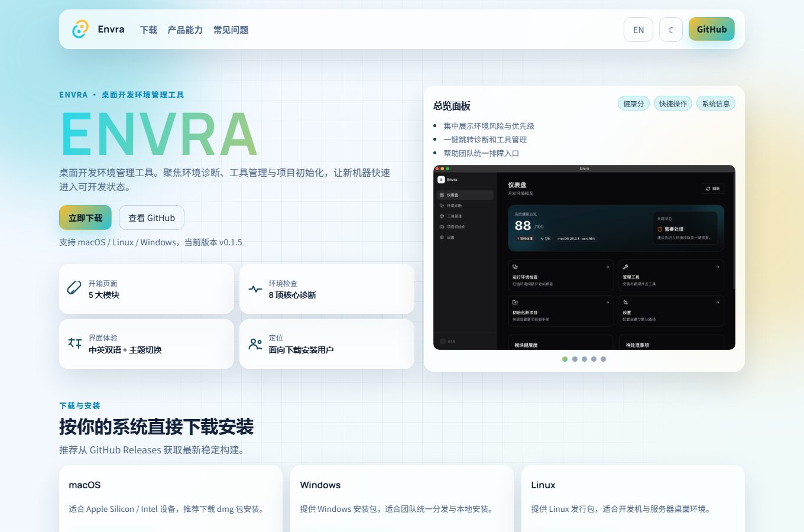Switch the site language with the EN button
This screenshot has height=532, width=804.
point(638,30)
